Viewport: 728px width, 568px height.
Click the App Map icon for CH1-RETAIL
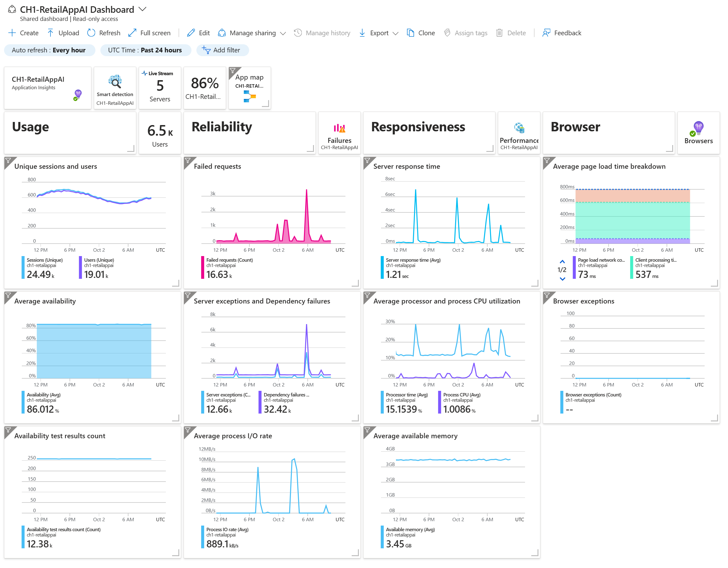click(249, 96)
